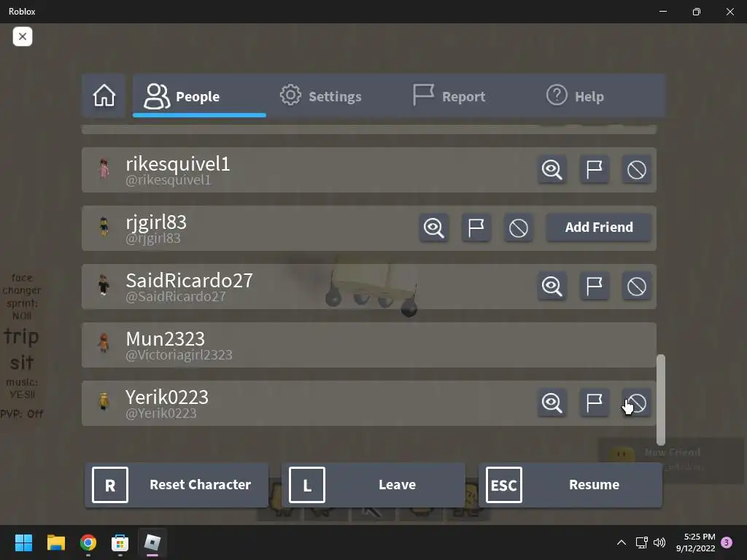The height and width of the screenshot is (560, 747).
Task: Block player rikesquivel1
Action: (x=636, y=169)
